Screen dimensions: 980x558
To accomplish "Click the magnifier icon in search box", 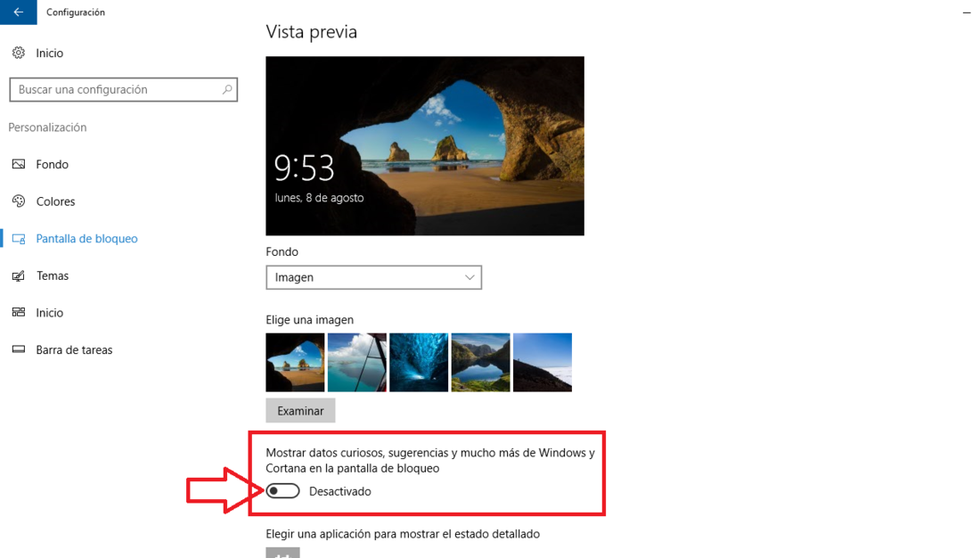I will pos(227,89).
